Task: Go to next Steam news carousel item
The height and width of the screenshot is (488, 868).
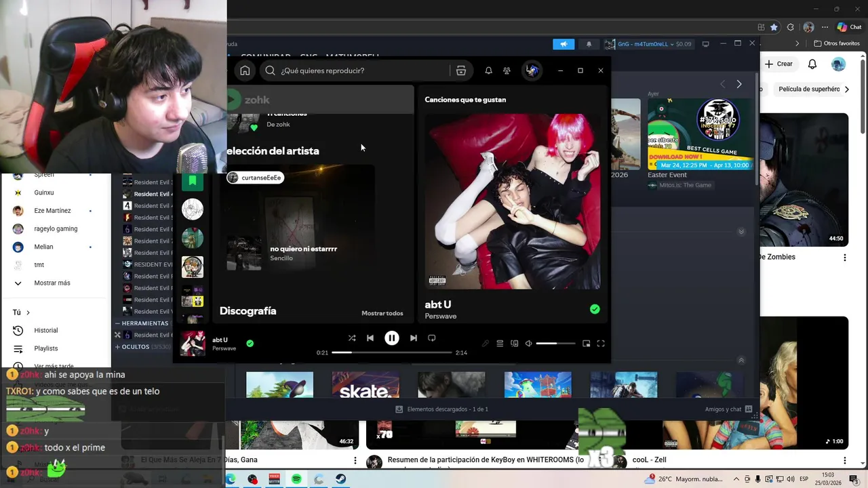Action: pyautogui.click(x=739, y=84)
